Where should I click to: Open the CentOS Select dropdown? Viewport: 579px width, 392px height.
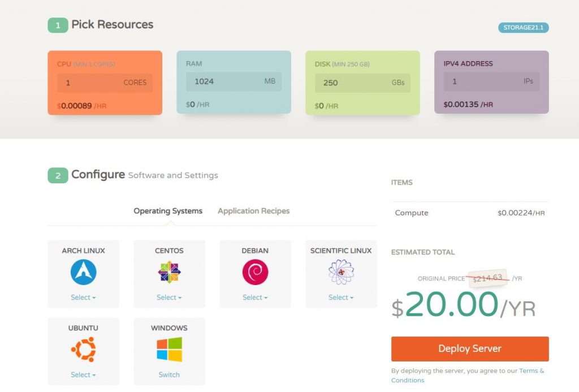(x=169, y=298)
